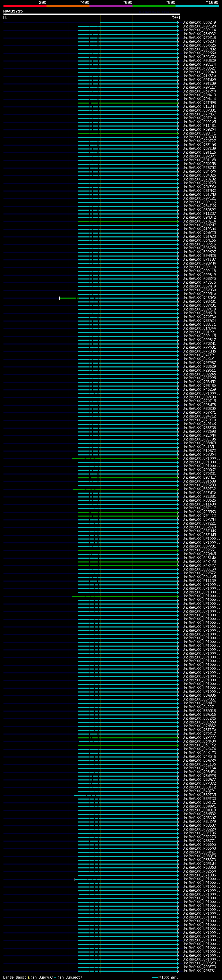Select the UniRef100_Q25563 label
This screenshot has width=222, height=980.
[199, 512]
